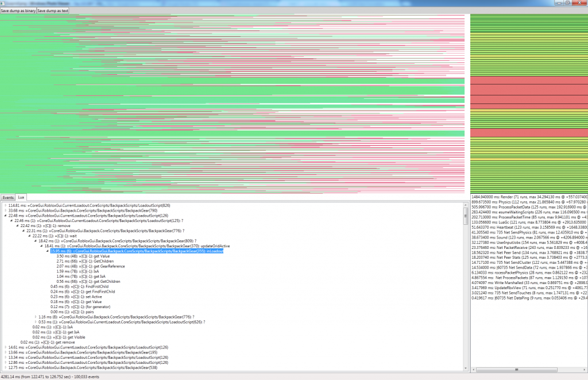
Task: Expand the 33.68 ms BackpackGear(790) entry
Action: click(x=5, y=210)
